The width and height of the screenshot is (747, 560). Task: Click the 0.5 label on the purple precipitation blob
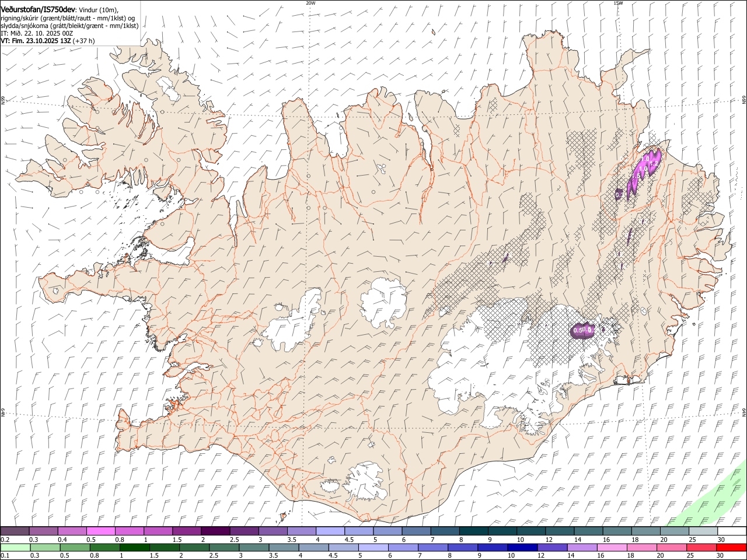click(578, 331)
